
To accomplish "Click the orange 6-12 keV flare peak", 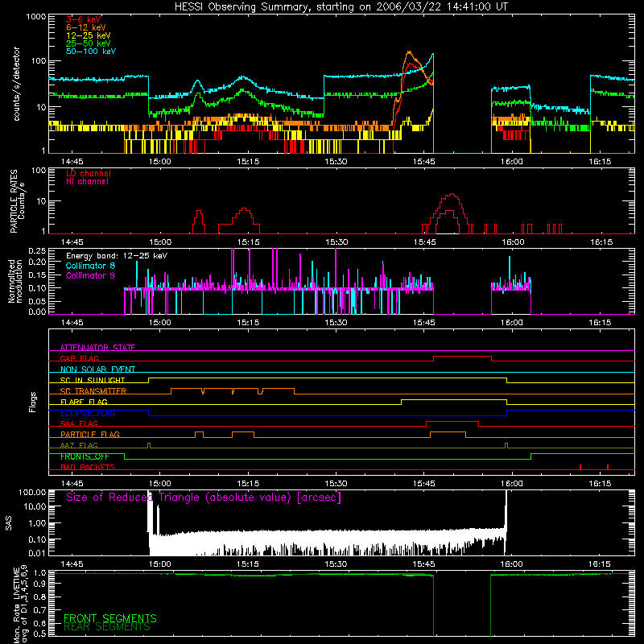I will 409,52.
